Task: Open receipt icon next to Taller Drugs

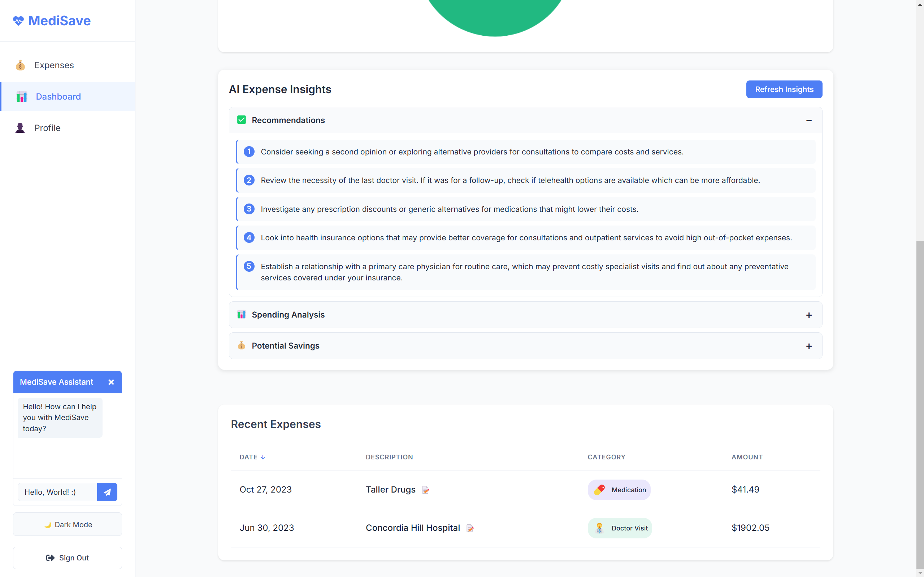Action: [426, 490]
